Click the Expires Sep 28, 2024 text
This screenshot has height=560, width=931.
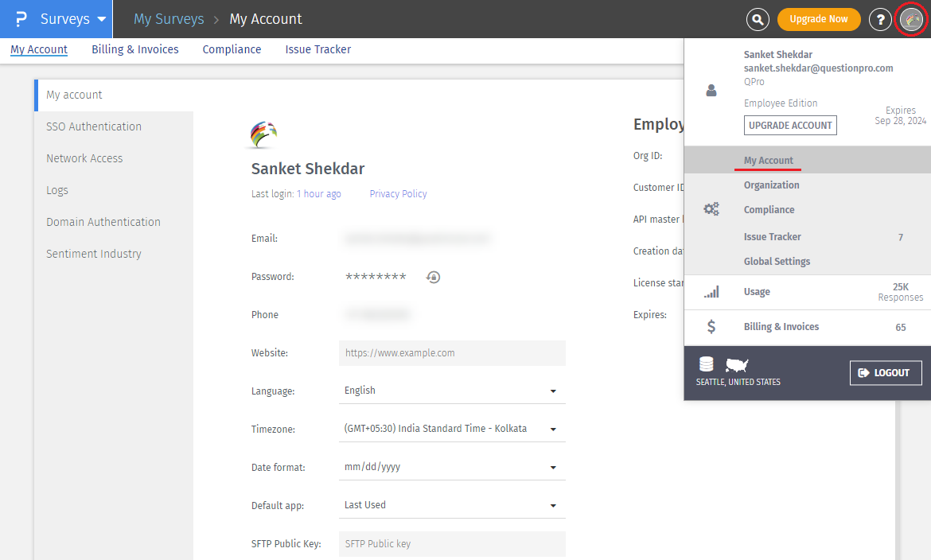click(900, 116)
